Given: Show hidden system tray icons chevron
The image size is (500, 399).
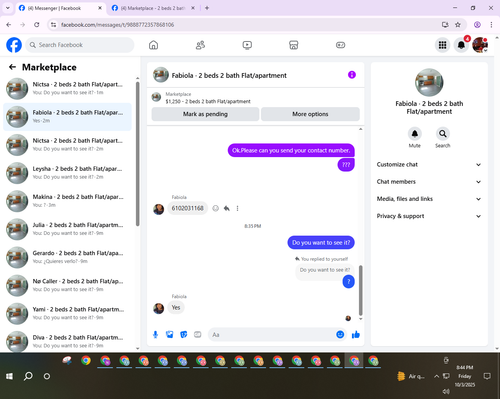Looking at the screenshot, I should (x=436, y=376).
